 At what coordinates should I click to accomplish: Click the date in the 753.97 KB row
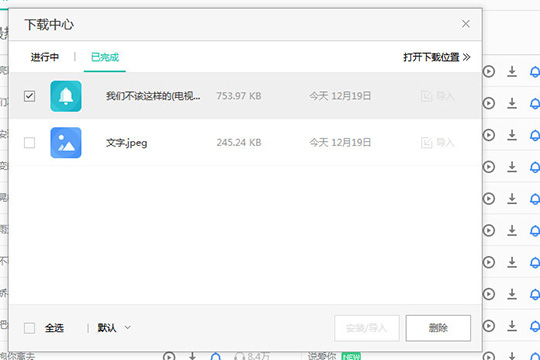click(340, 96)
